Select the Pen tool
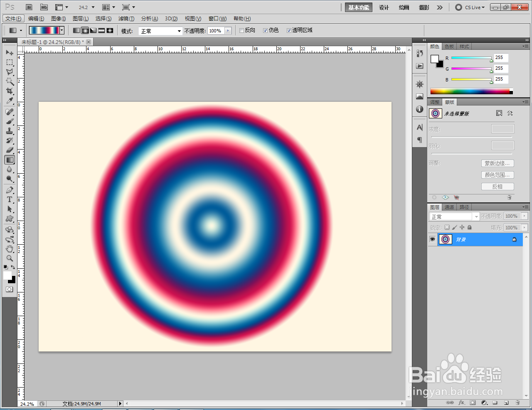 coord(10,190)
